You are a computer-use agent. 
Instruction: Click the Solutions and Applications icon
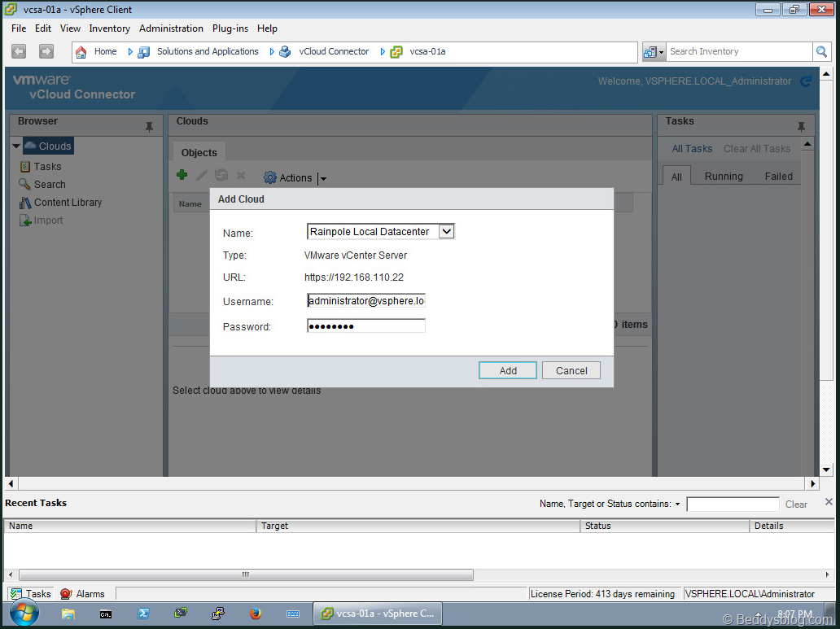[143, 52]
